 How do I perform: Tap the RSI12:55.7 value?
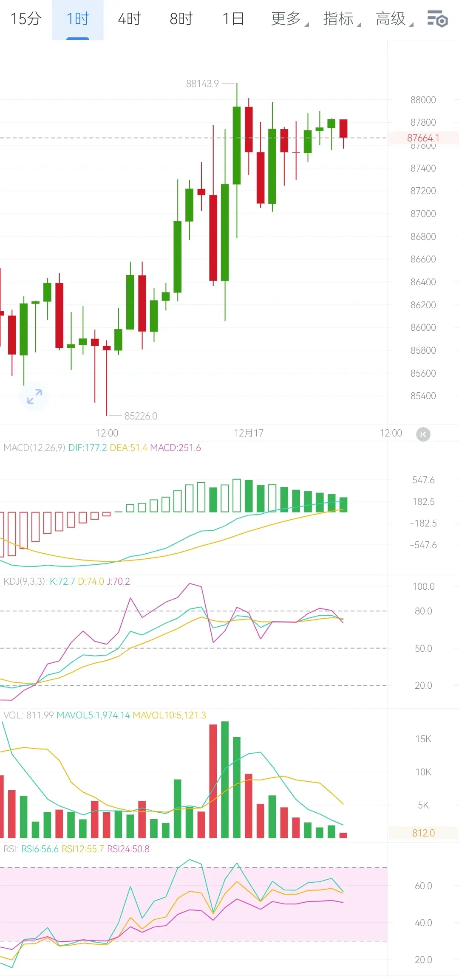(82, 849)
